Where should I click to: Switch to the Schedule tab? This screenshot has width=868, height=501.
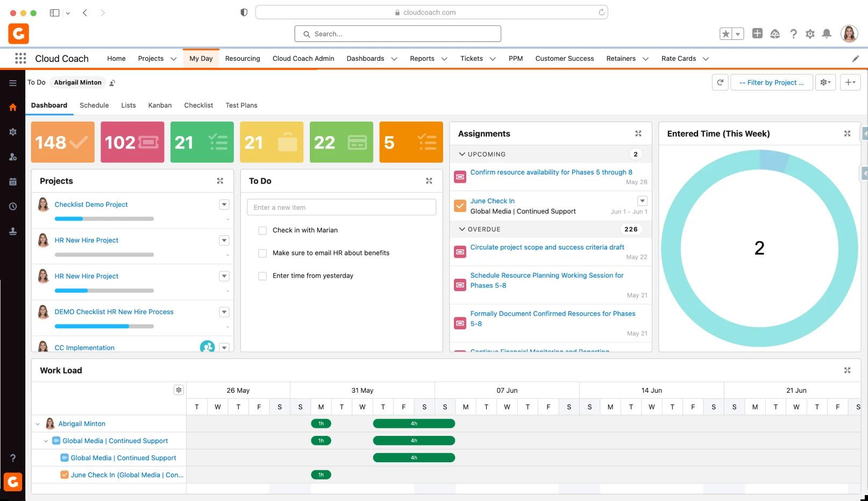(x=94, y=105)
